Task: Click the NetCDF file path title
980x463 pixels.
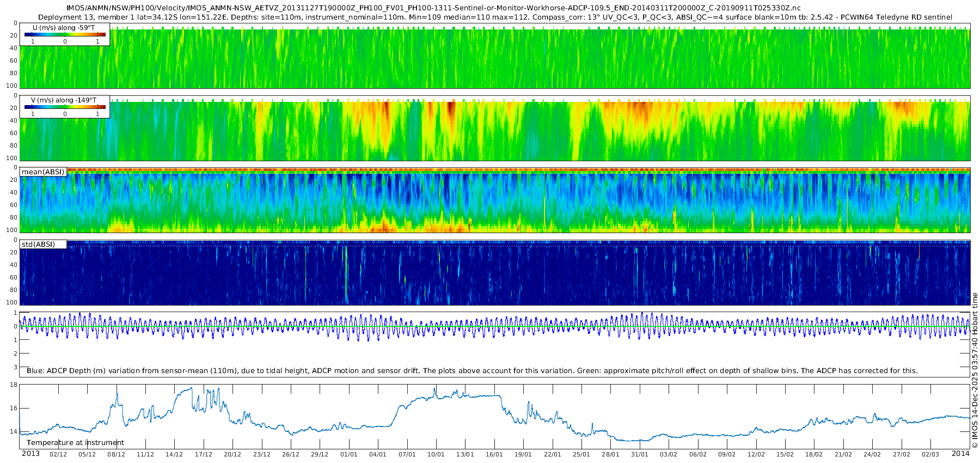Action: pyautogui.click(x=433, y=8)
